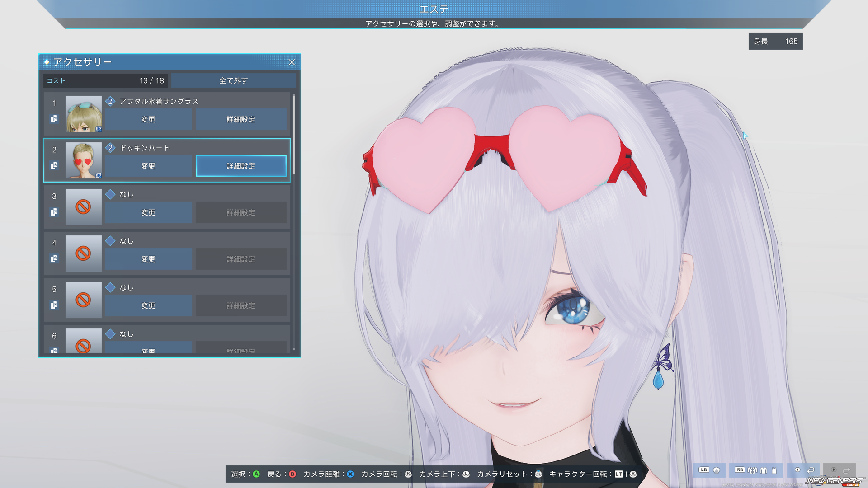Click the カメラ距離 hint
Image resolution: width=868 pixels, height=488 pixels.
click(x=329, y=474)
